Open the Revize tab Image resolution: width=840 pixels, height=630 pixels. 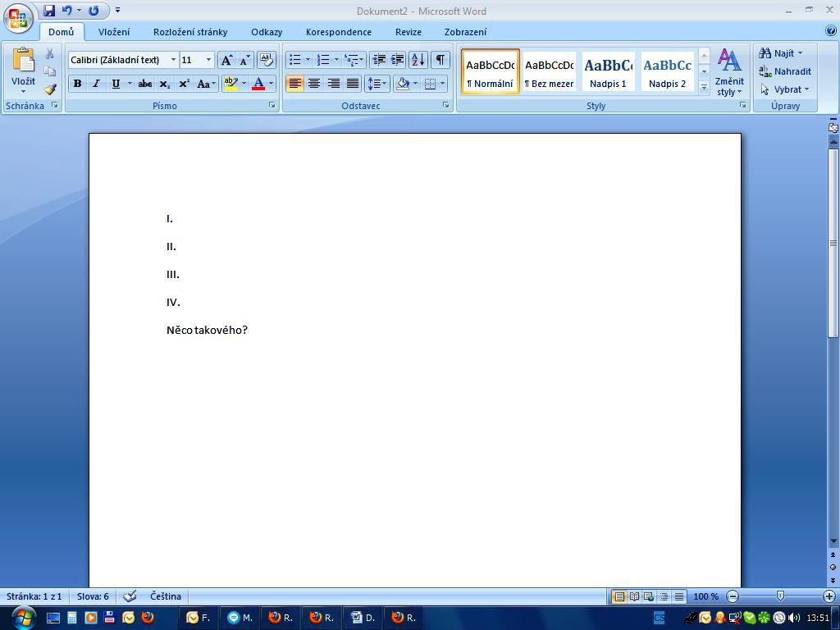click(x=409, y=32)
